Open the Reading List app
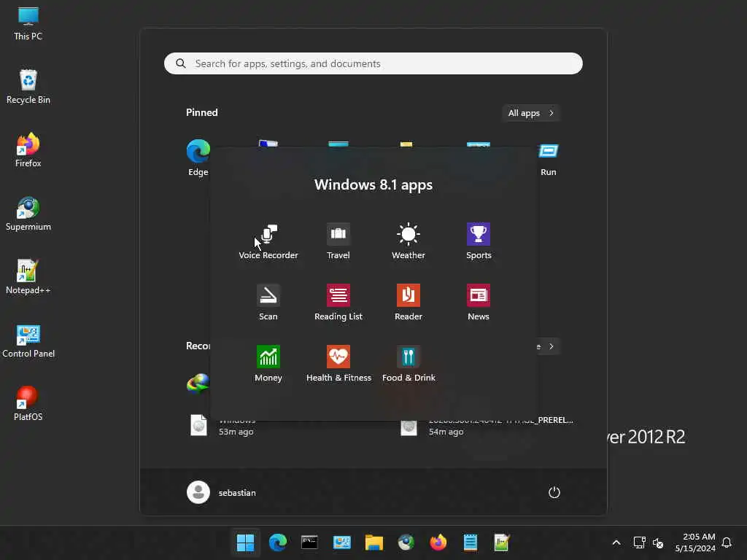 tap(338, 303)
